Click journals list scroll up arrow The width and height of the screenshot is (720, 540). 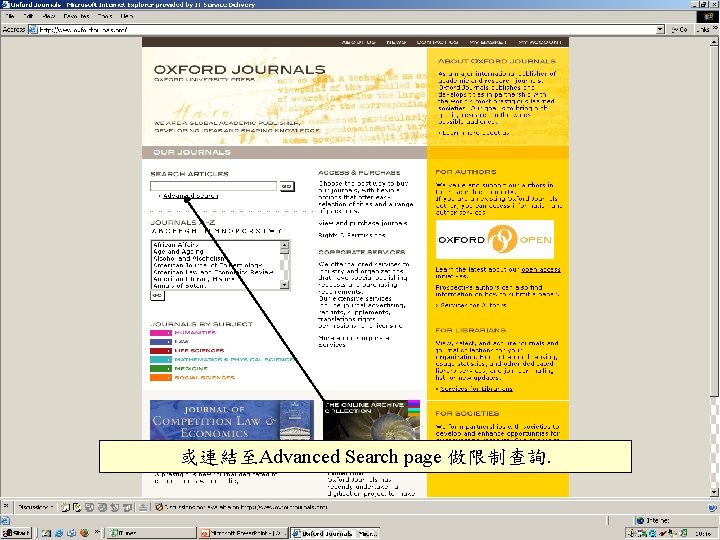pyautogui.click(x=284, y=245)
